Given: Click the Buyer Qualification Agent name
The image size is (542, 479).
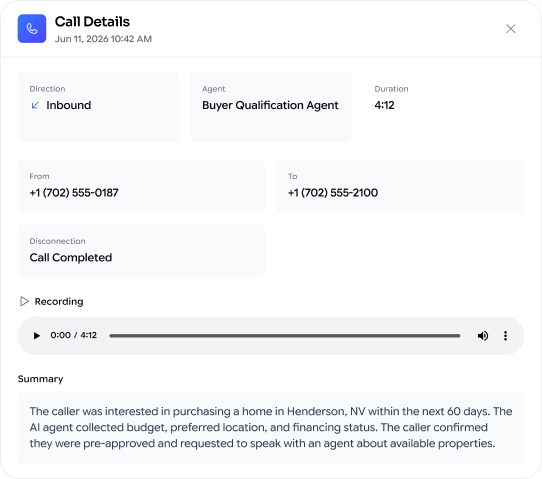Looking at the screenshot, I should [270, 105].
